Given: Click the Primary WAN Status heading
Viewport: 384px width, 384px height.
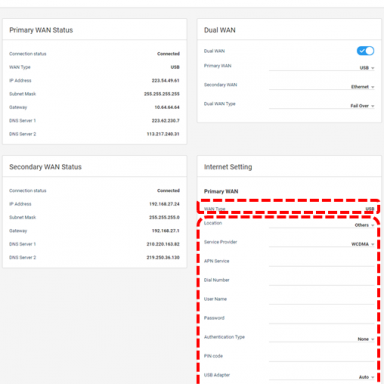Looking at the screenshot, I should (x=41, y=30).
